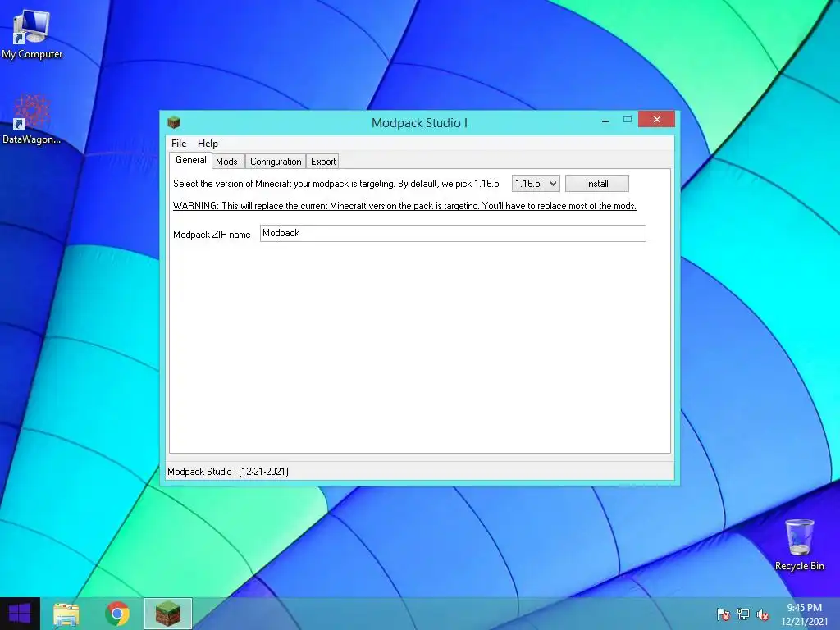Click the underlined WARNING text
The width and height of the screenshot is (840, 630).
coord(404,206)
